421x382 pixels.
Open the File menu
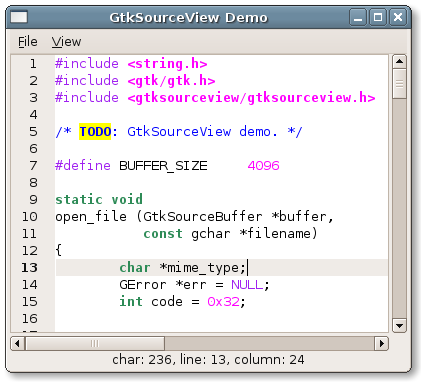pyautogui.click(x=28, y=42)
